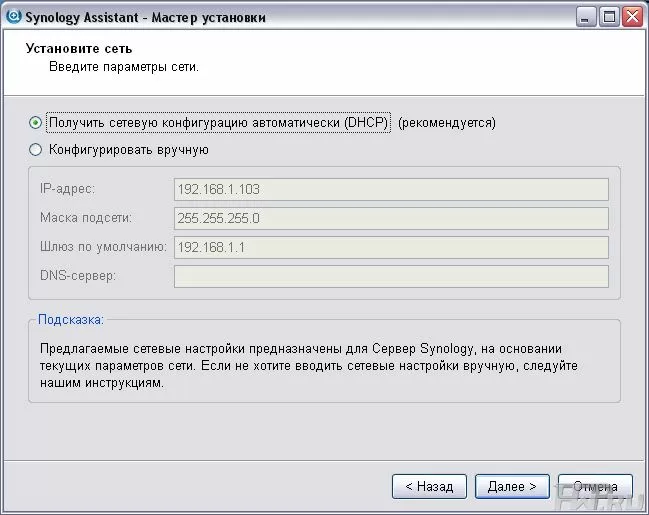Click the 'Введите параметры сети' subtitle

124,67
